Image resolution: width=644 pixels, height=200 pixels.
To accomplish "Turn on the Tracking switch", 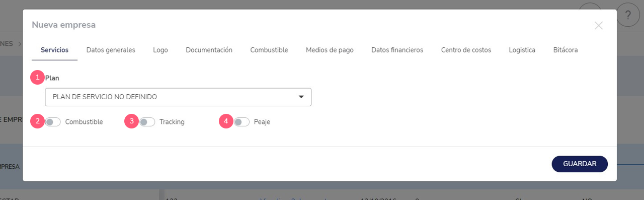I will [147, 122].
